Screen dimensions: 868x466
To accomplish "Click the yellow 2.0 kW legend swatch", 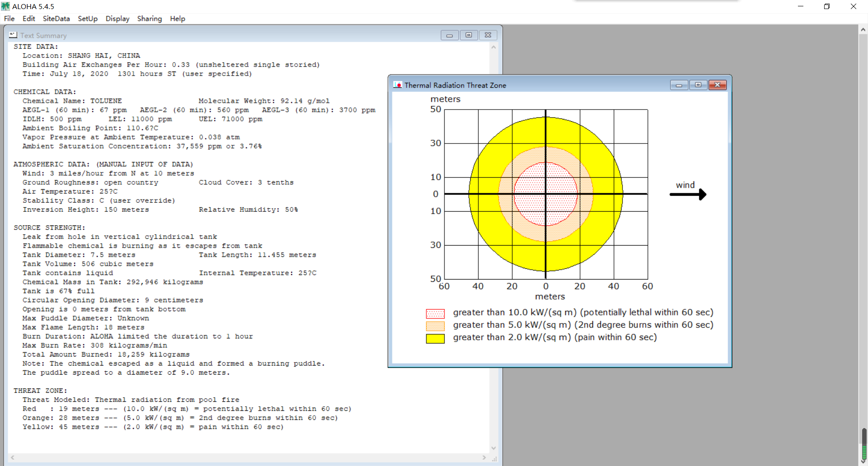I will [x=435, y=338].
